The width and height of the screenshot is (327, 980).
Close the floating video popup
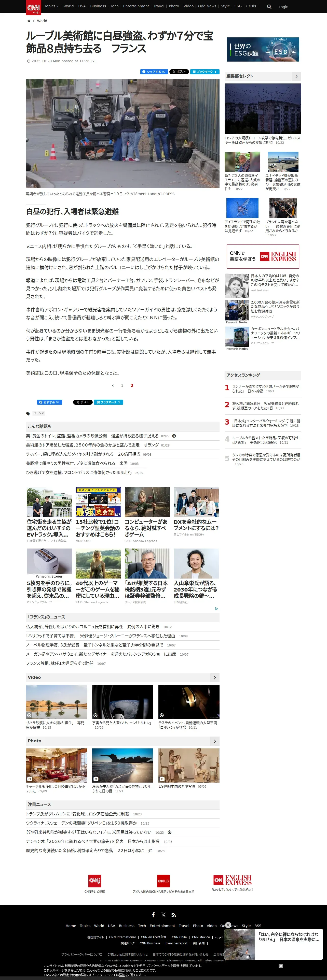[x=228, y=925]
